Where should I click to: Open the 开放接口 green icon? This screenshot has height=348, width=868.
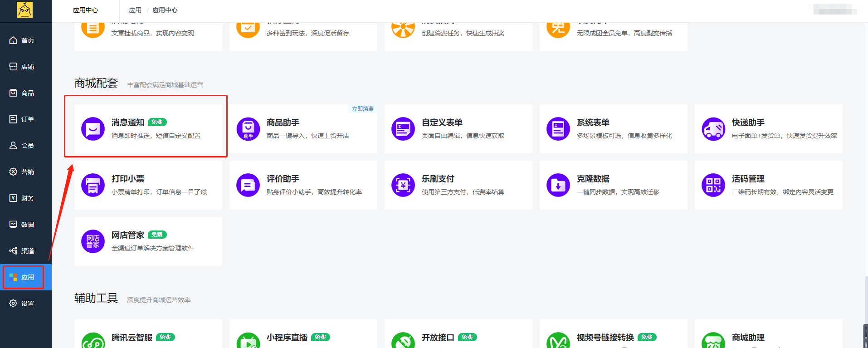[403, 341]
